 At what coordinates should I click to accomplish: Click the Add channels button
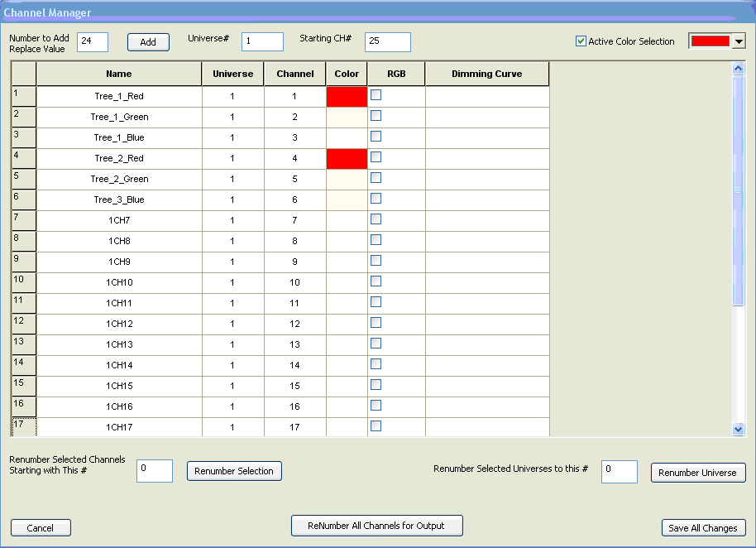148,42
